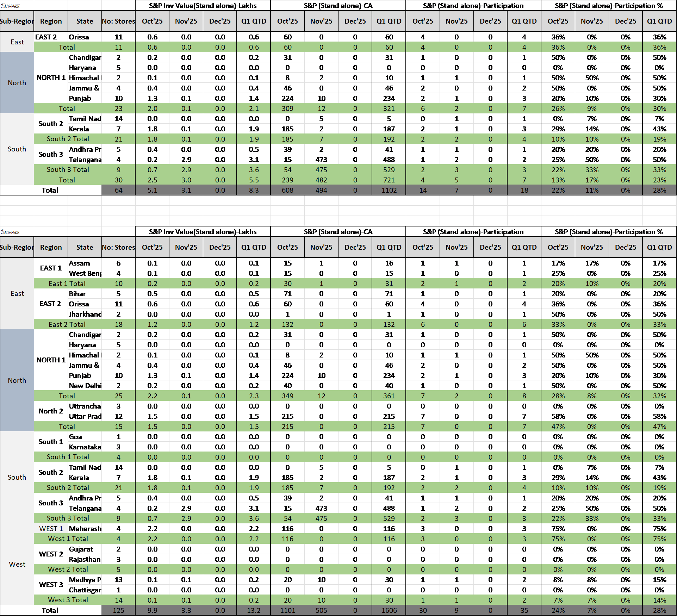
Task: Select the South 1 Total row label
Action: [68, 457]
